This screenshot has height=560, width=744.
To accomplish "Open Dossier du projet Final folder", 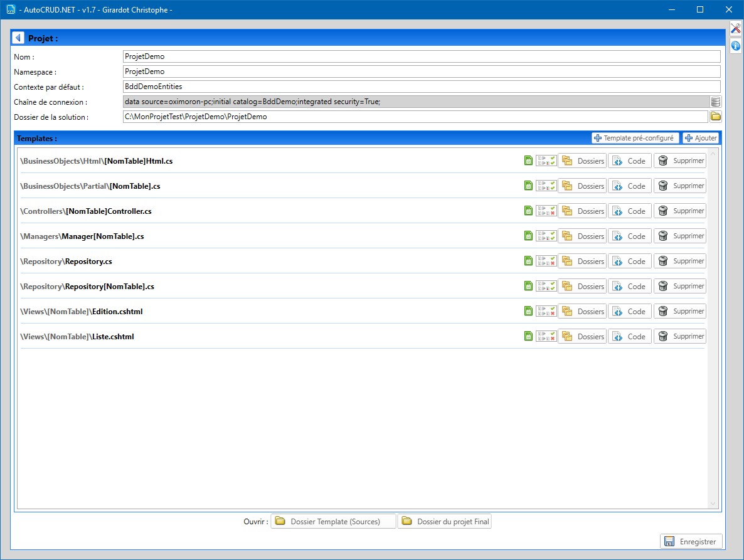I will point(445,522).
